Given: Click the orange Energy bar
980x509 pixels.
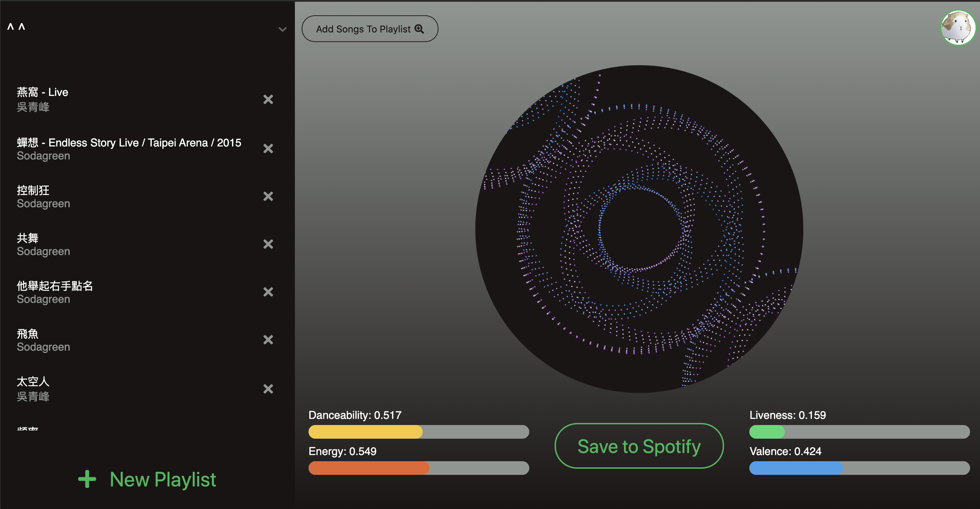Looking at the screenshot, I should point(369,468).
